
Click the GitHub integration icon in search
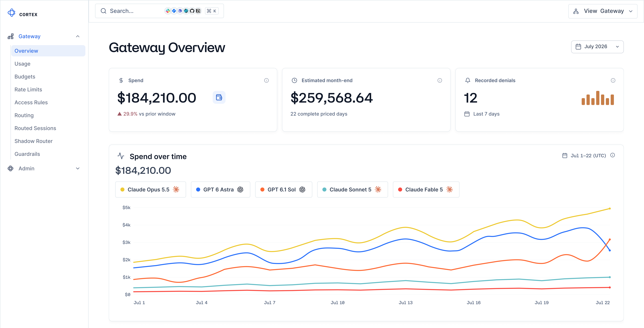click(192, 11)
